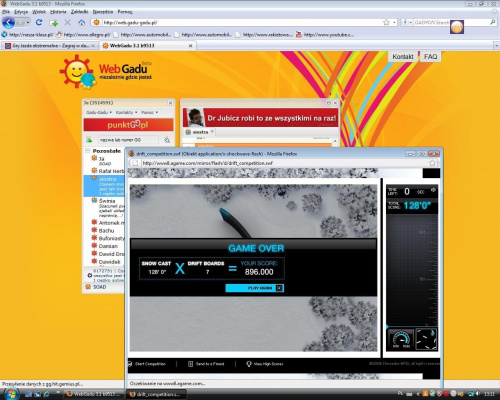Screen dimensions: 500x400
Task: Open the allegro.pl bookmark
Action: click(x=83, y=34)
